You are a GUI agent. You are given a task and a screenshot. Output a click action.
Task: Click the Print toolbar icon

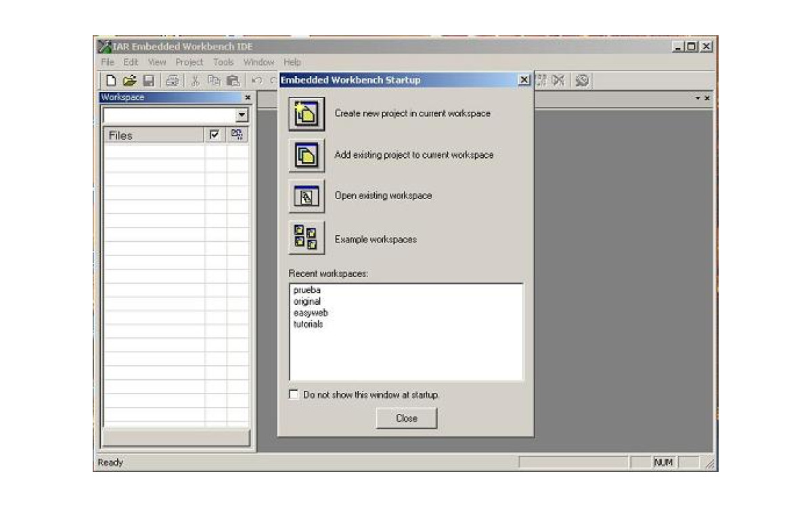pos(173,80)
